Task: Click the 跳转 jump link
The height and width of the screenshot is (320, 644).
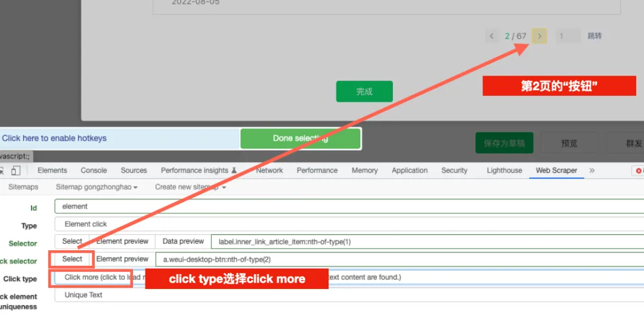Action: pos(595,36)
